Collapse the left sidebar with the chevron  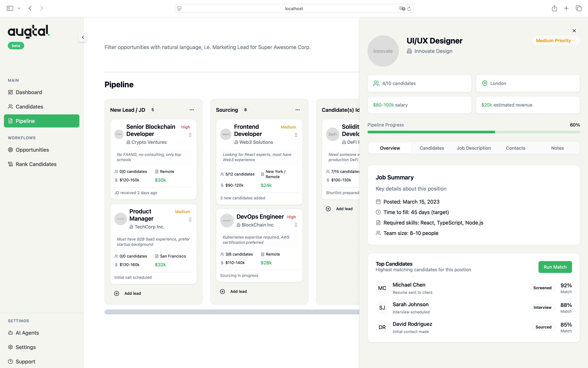point(83,37)
